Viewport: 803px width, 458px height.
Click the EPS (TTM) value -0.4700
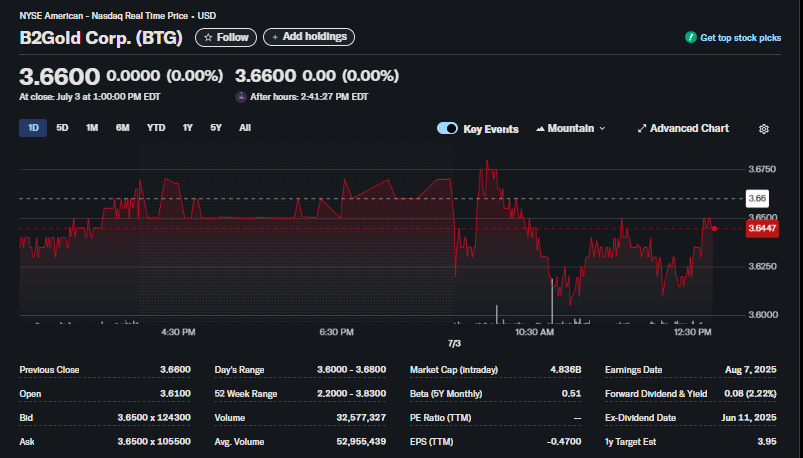(x=563, y=442)
